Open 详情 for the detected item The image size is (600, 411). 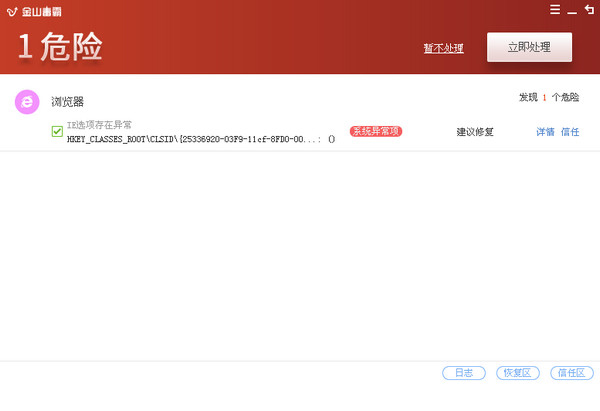tap(545, 132)
